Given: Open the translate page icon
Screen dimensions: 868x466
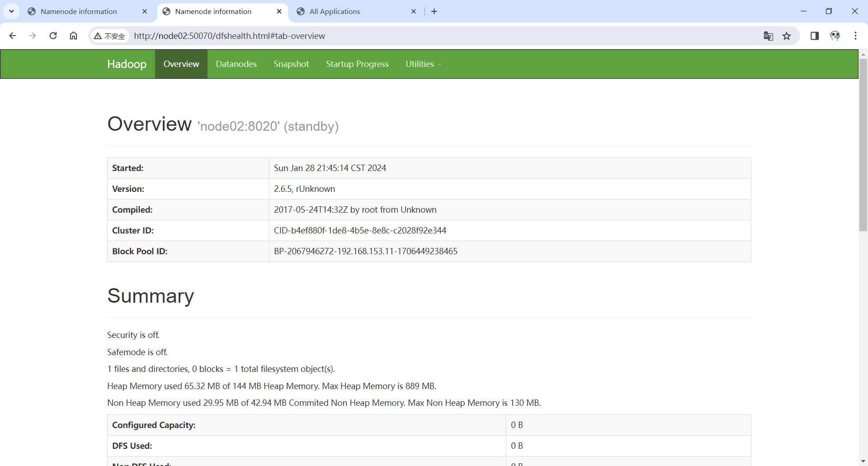Looking at the screenshot, I should point(768,36).
